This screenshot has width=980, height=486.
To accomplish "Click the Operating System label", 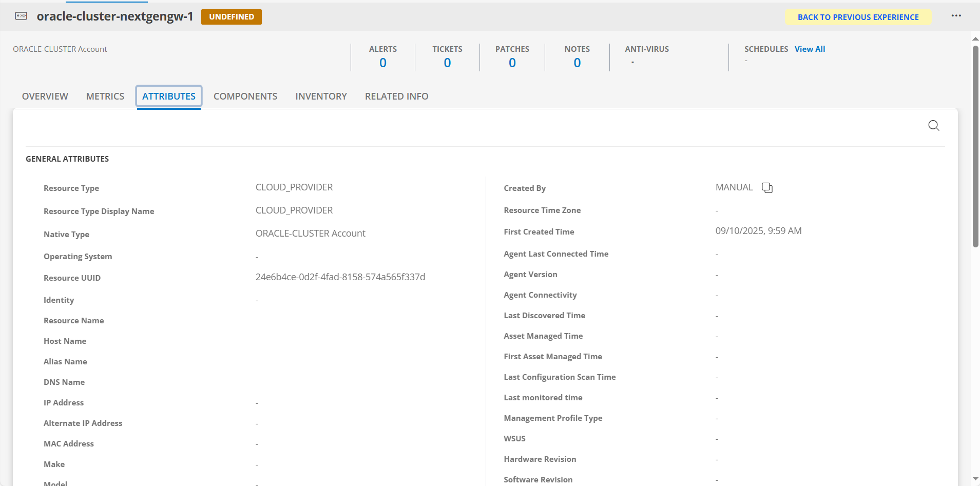I will pos(78,257).
